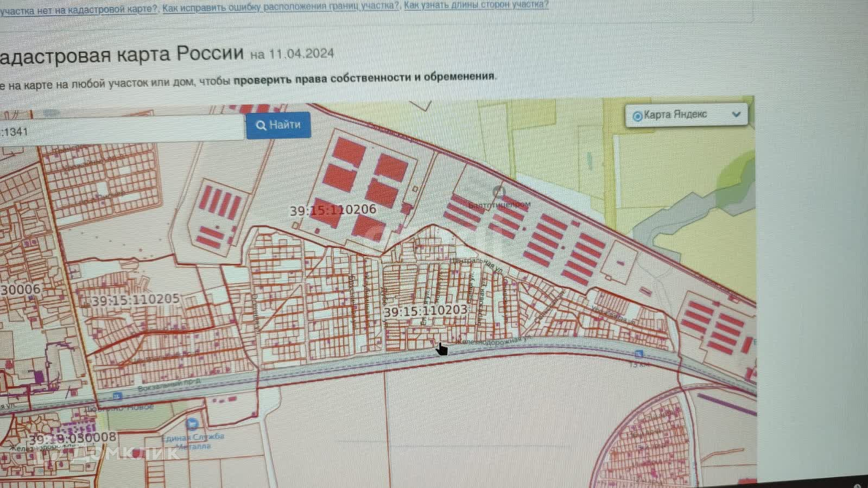Click the railway station icon near Вокзальный пр-д
868x488 pixels.
117,396
